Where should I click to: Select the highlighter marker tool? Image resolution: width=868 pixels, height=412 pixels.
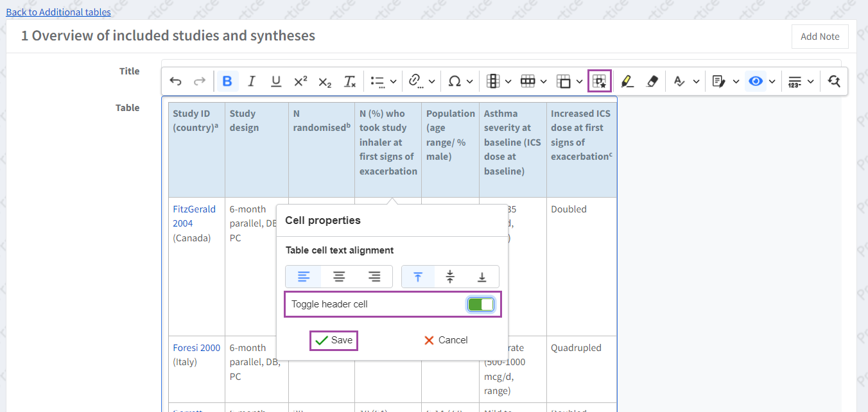[x=627, y=82]
